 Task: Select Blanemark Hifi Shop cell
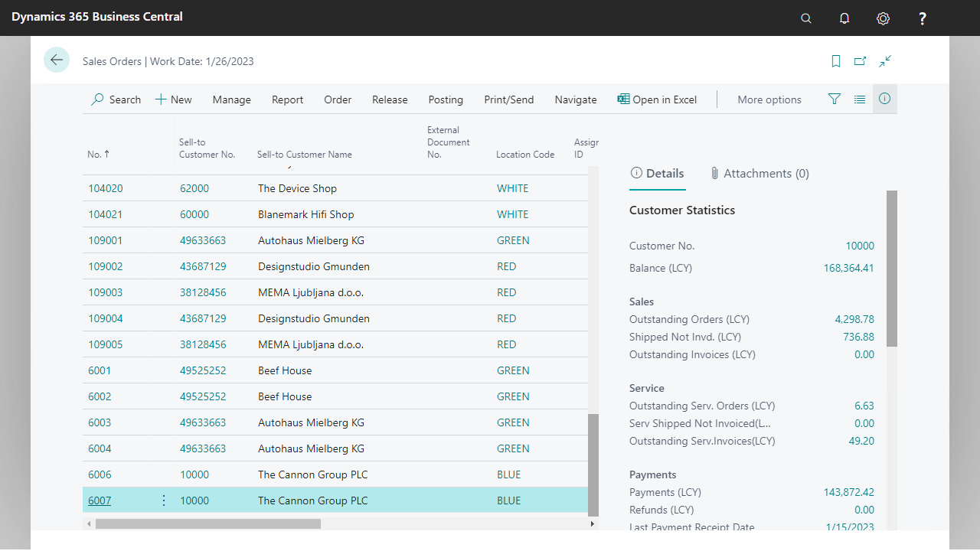(306, 214)
